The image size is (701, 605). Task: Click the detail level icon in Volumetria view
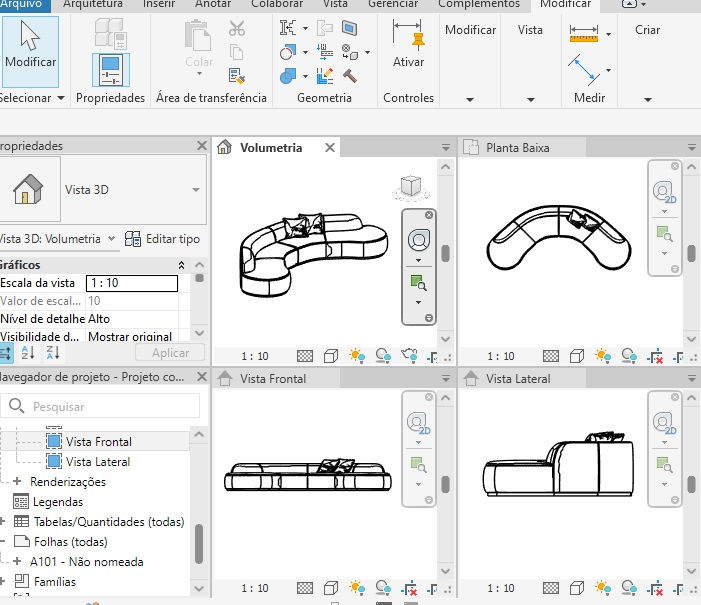(305, 356)
